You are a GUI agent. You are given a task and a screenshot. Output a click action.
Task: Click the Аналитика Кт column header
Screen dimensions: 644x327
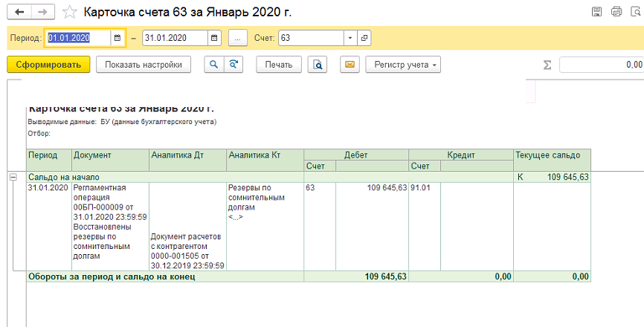click(x=265, y=160)
